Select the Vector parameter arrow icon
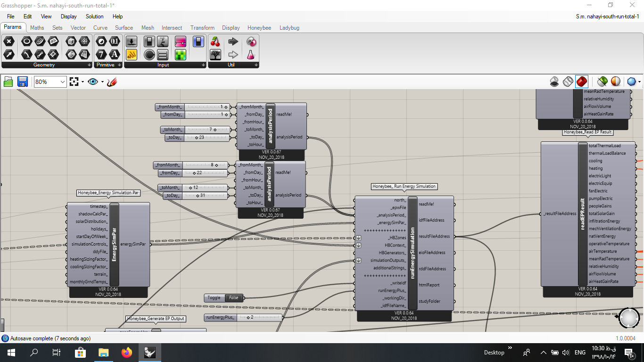This screenshot has height=362, width=644. [9, 55]
